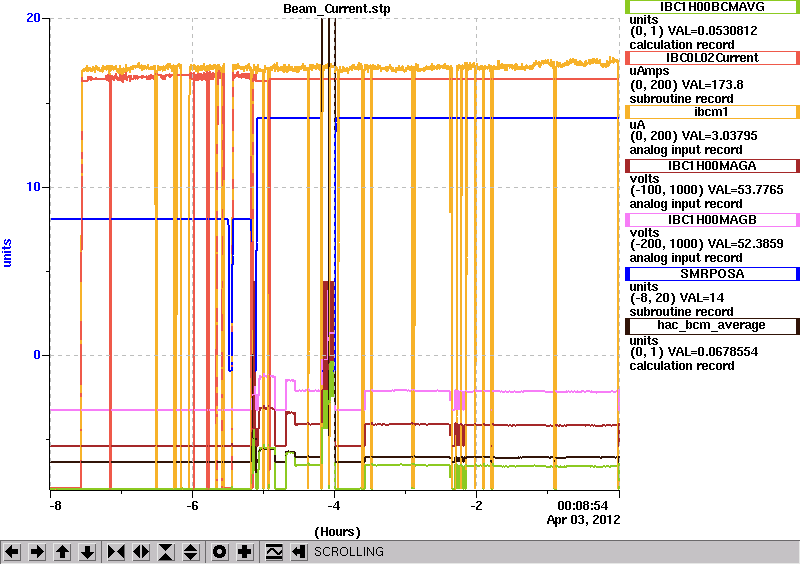The image size is (800, 564).
Task: Click the wave graph refresh icon
Action: coord(274,552)
